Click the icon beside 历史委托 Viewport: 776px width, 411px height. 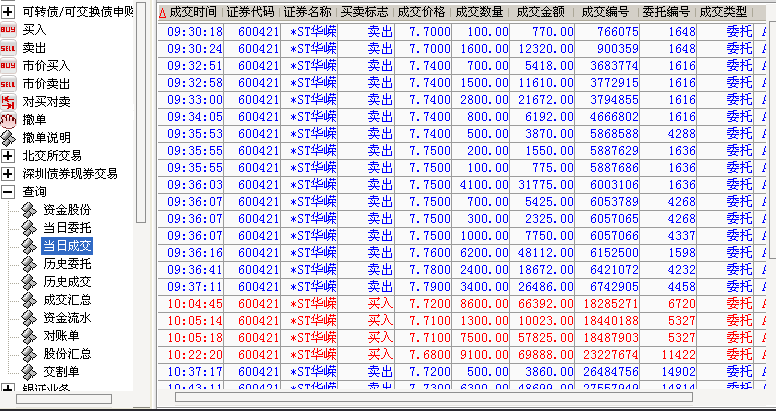[x=29, y=264]
